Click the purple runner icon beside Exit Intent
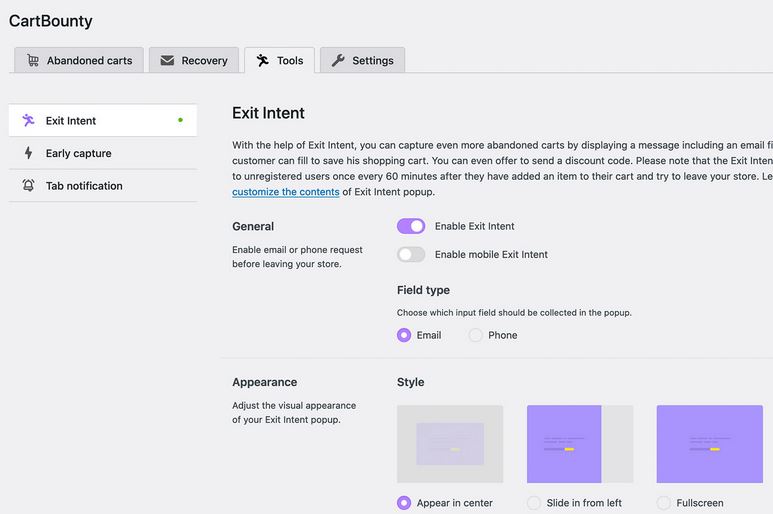The width and height of the screenshot is (773, 514). pos(28,120)
